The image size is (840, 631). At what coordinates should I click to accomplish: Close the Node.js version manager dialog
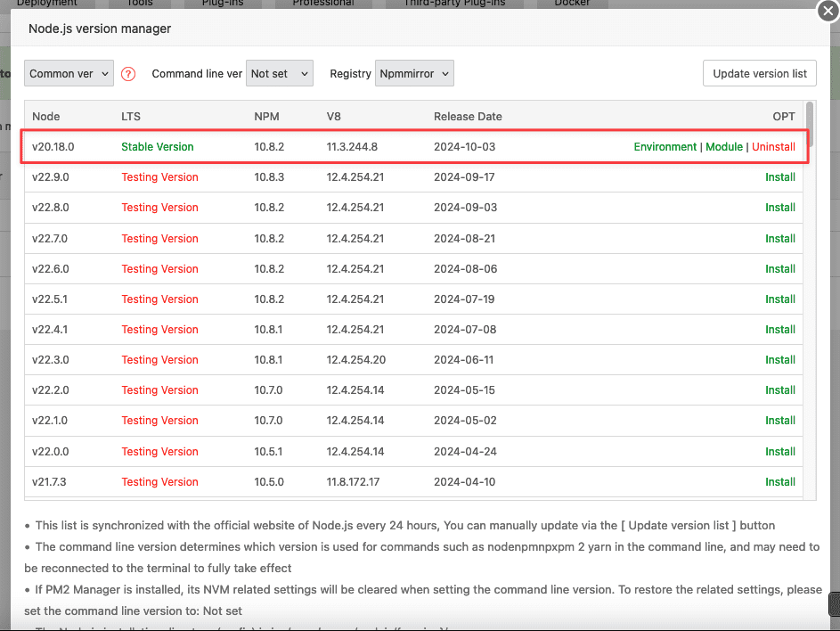[x=828, y=11]
